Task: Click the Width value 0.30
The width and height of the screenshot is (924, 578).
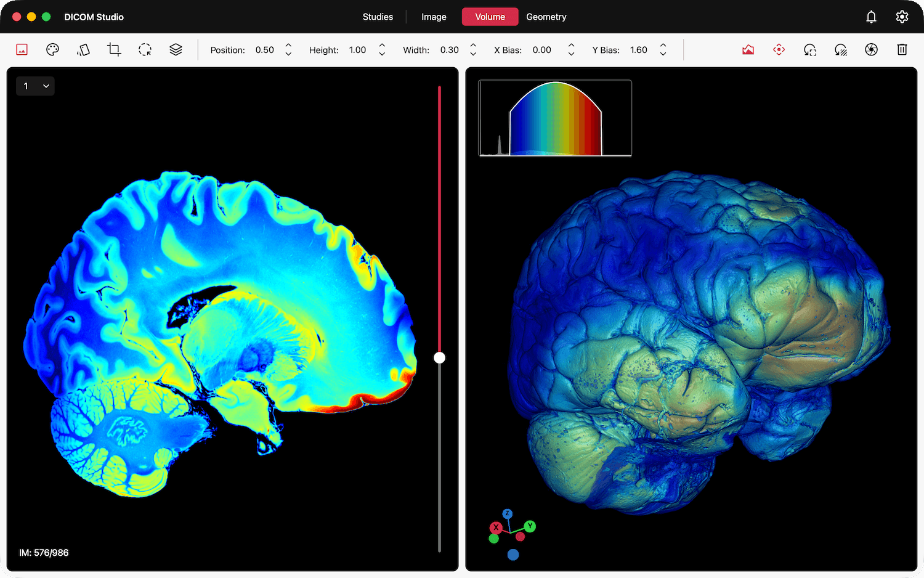Action: click(x=450, y=50)
